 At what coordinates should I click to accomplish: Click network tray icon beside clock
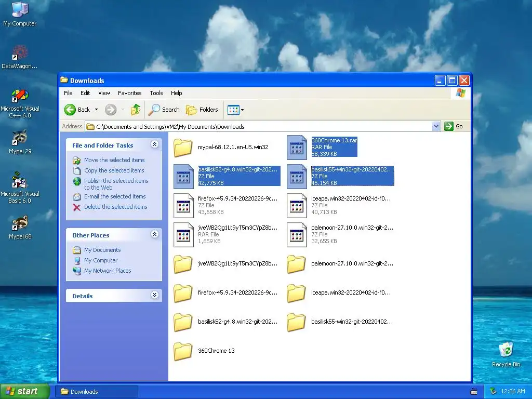tap(493, 392)
